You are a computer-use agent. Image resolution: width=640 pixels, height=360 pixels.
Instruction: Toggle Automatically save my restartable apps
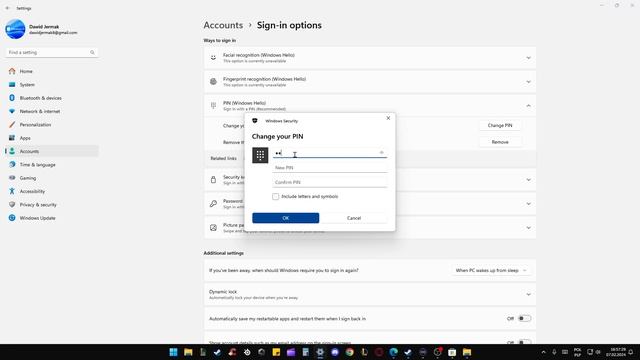pyautogui.click(x=524, y=318)
